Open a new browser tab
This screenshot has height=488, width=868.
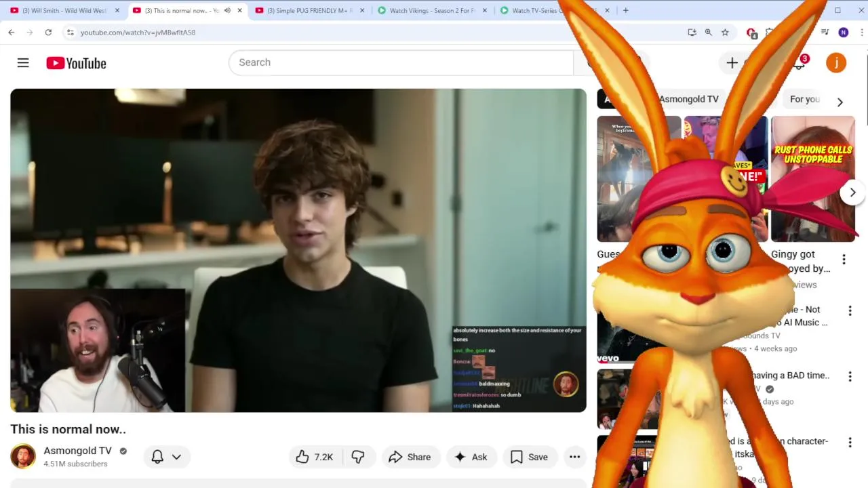coord(625,10)
